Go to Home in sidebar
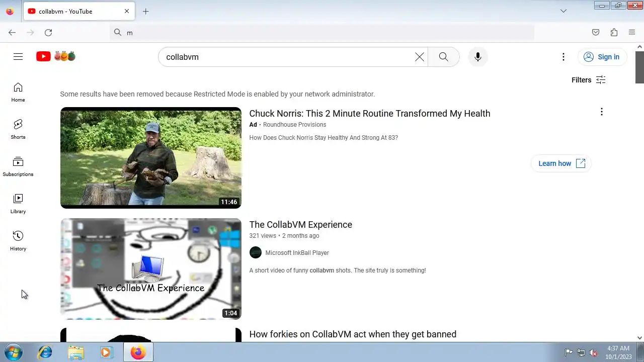Viewport: 644px width, 362px height. (18, 93)
